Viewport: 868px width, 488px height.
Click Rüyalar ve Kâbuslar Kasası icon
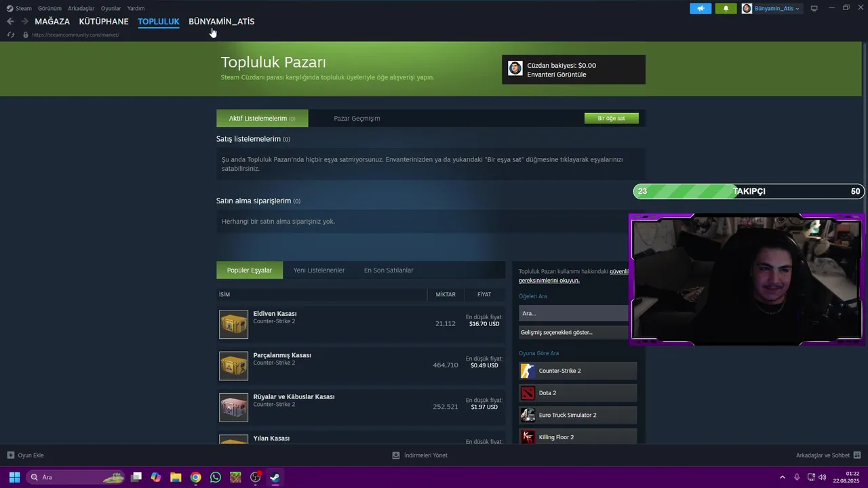[x=233, y=407]
